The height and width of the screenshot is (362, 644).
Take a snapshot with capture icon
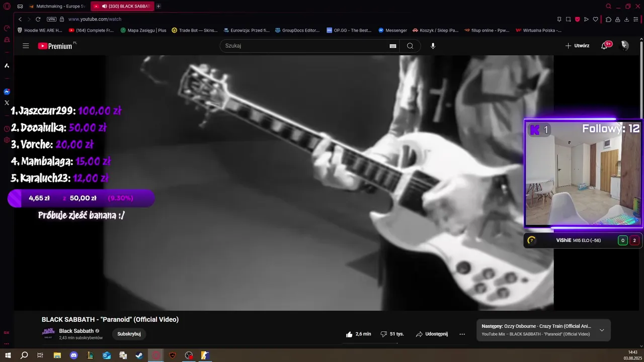click(x=568, y=19)
